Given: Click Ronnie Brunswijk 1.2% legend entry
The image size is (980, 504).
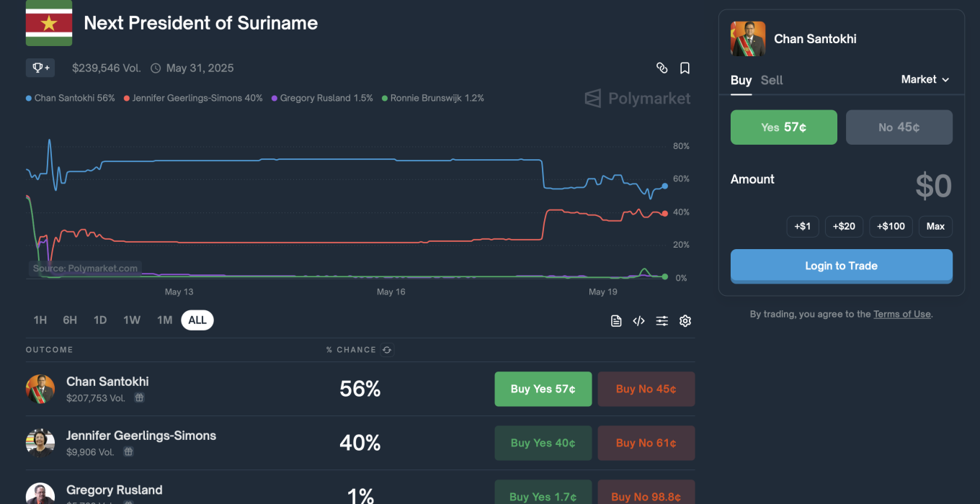Looking at the screenshot, I should click(x=432, y=98).
